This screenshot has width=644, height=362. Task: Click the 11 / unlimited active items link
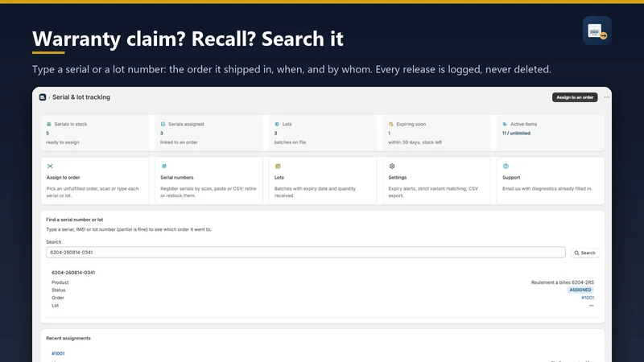[x=516, y=134]
